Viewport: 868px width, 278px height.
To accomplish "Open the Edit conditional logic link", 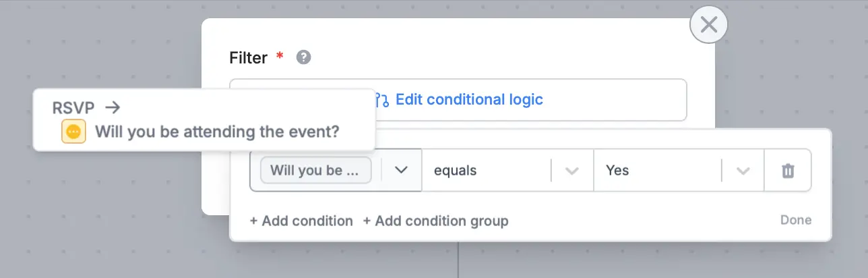I will [469, 100].
